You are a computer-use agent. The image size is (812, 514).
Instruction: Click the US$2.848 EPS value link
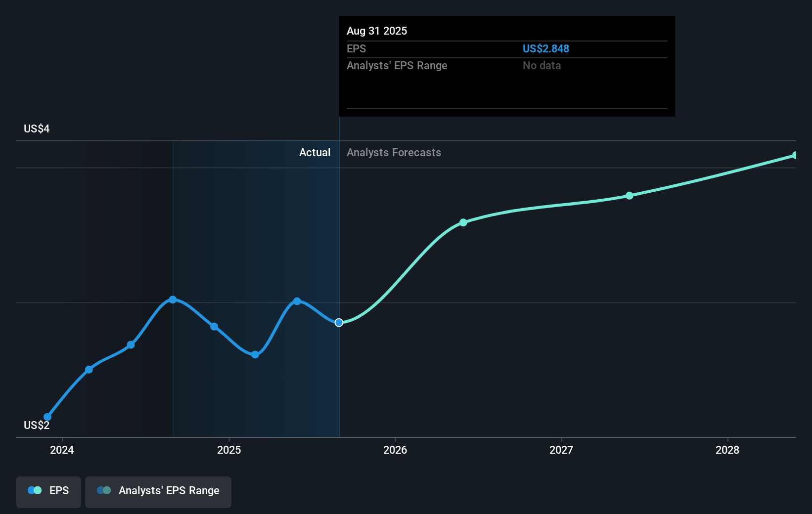click(x=546, y=48)
